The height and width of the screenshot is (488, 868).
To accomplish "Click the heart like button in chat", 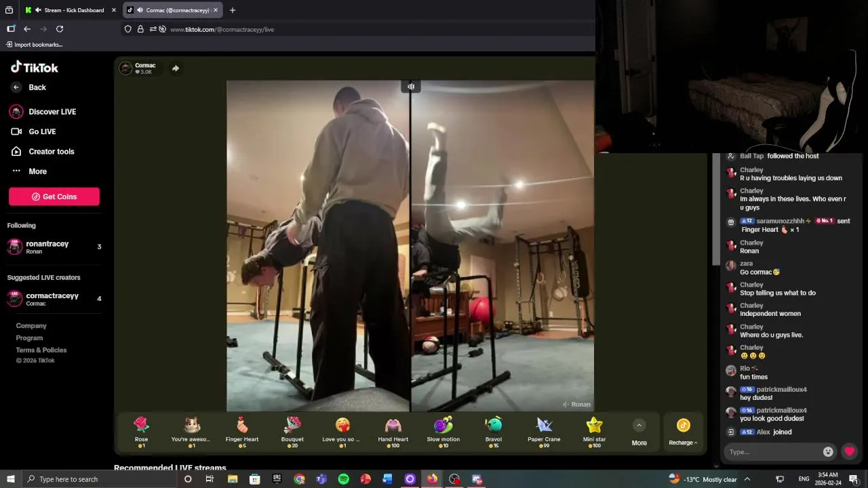I will pos(849,451).
